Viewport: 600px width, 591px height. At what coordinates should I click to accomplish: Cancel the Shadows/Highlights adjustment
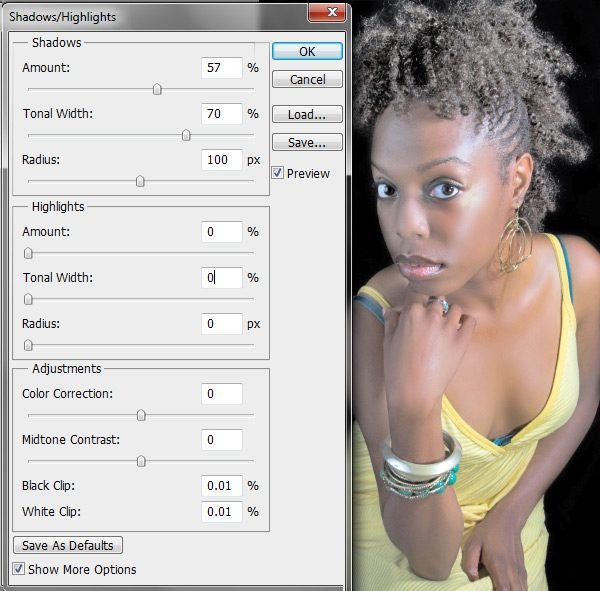coord(307,79)
